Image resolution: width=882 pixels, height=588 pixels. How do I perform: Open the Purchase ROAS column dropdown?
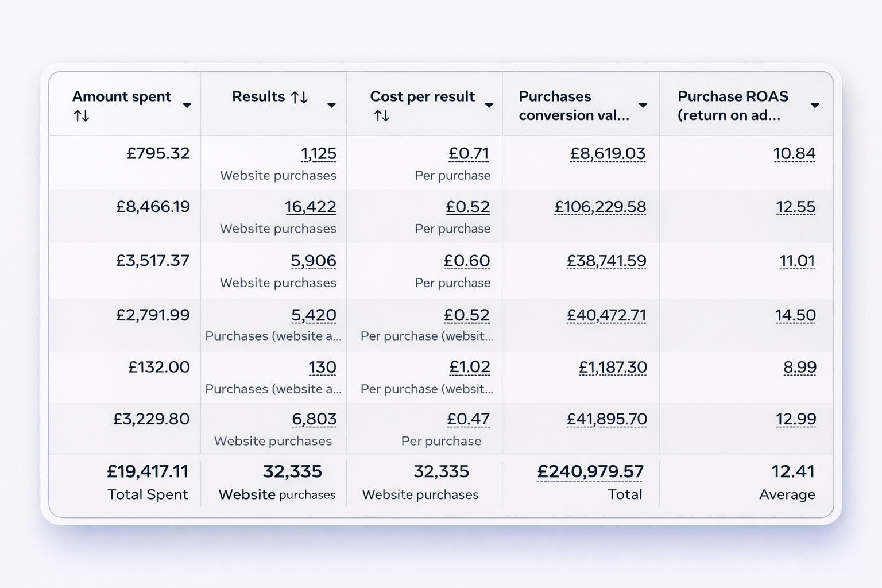pyautogui.click(x=815, y=106)
